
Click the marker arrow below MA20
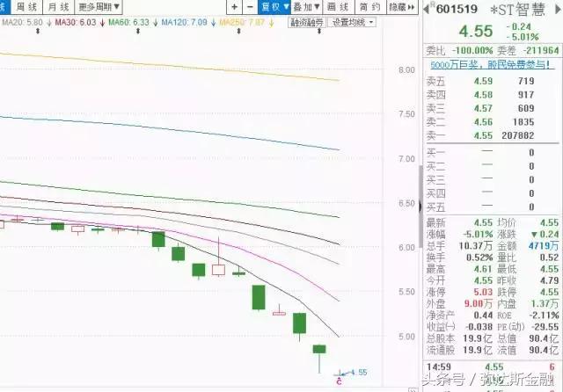point(38,32)
